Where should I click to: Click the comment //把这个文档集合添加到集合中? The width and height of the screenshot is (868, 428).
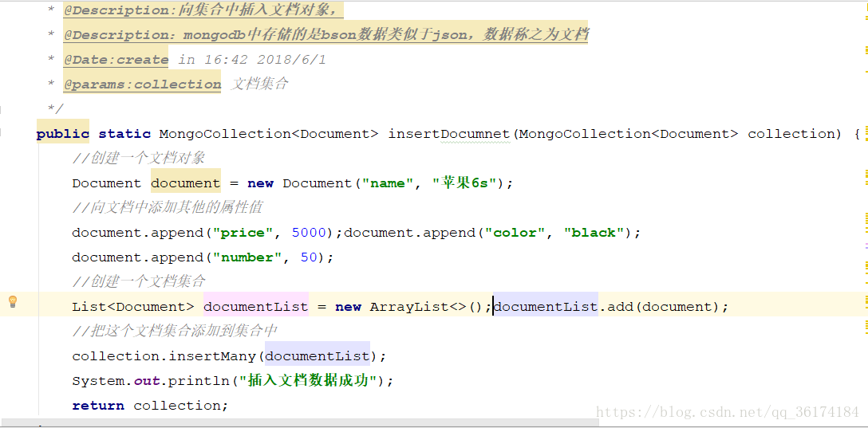(175, 331)
